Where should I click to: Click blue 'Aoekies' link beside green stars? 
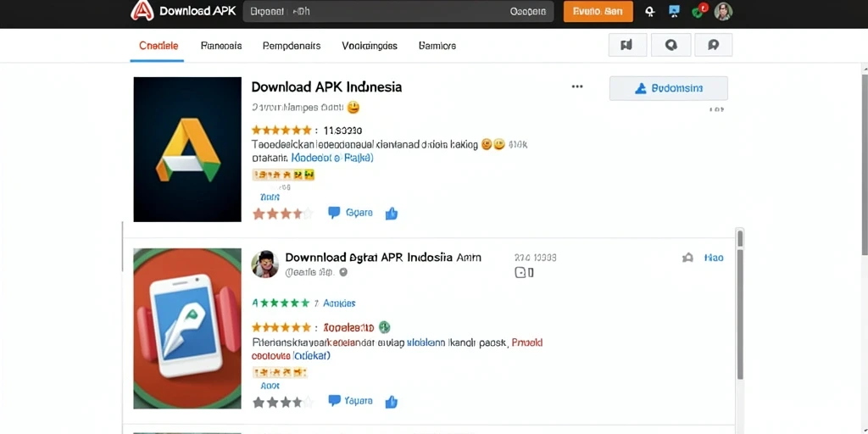click(x=339, y=303)
